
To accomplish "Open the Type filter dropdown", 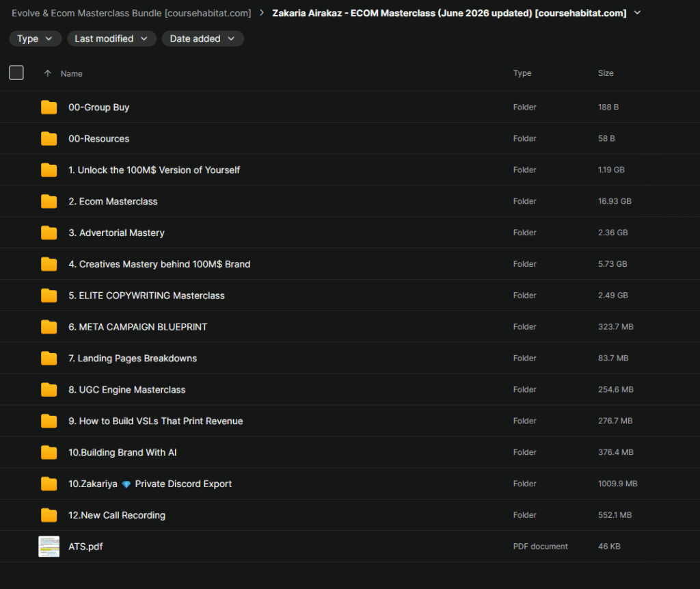I will (35, 39).
